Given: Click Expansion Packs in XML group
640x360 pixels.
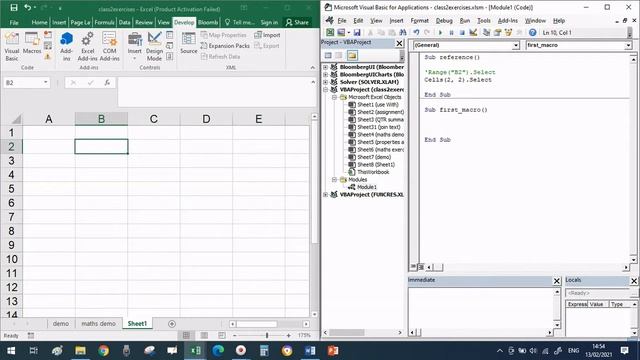Looking at the screenshot, I should pyautogui.click(x=225, y=46).
